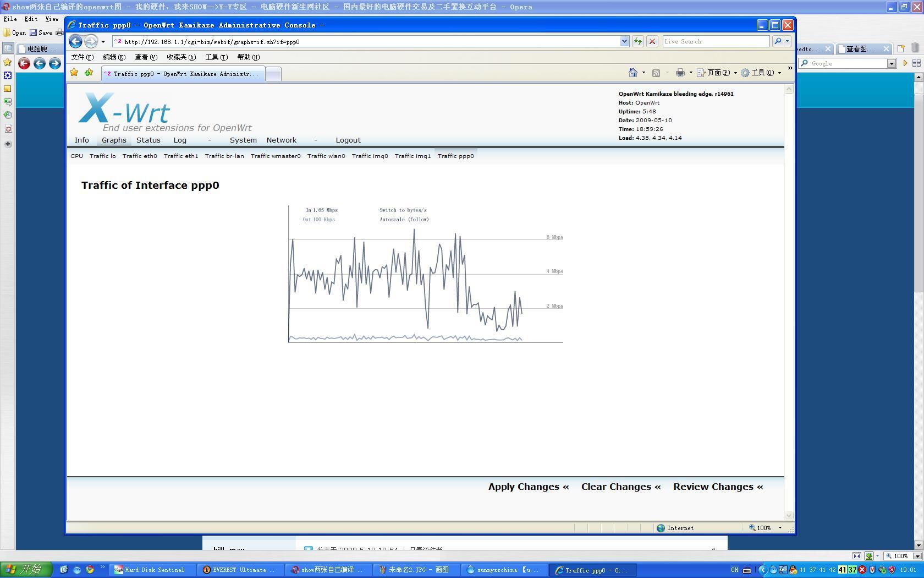Select the Traffic eth0 tab
This screenshot has height=578, width=924.
coord(140,156)
